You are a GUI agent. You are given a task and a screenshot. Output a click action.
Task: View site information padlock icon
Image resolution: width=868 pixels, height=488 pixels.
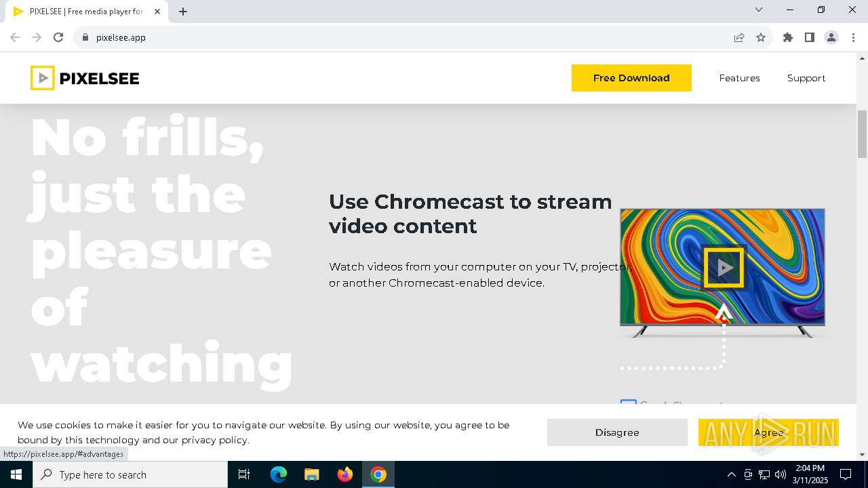pos(85,37)
